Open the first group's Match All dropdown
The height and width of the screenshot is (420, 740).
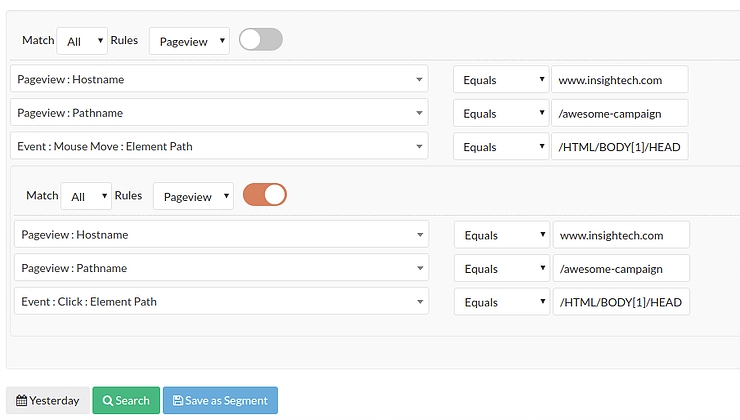82,41
